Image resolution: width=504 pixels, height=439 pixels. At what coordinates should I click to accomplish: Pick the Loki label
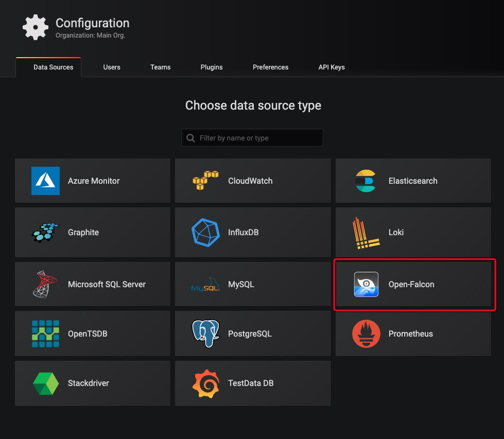coord(396,232)
